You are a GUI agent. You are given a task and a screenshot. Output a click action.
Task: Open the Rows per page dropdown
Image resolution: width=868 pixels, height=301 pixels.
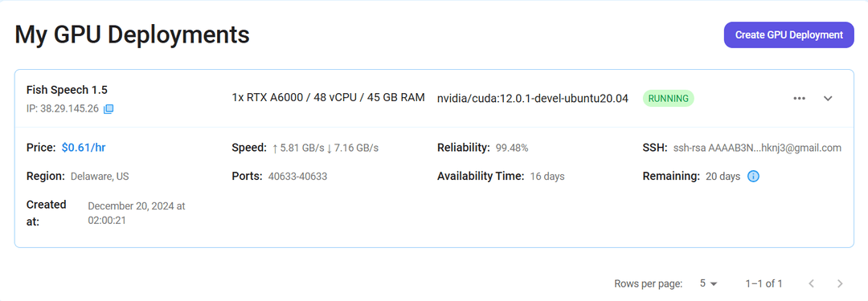click(x=708, y=283)
